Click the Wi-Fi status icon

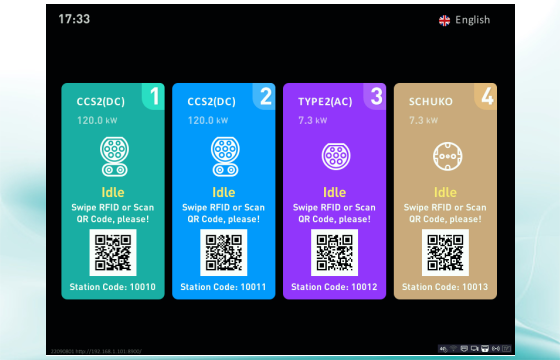tap(454, 348)
